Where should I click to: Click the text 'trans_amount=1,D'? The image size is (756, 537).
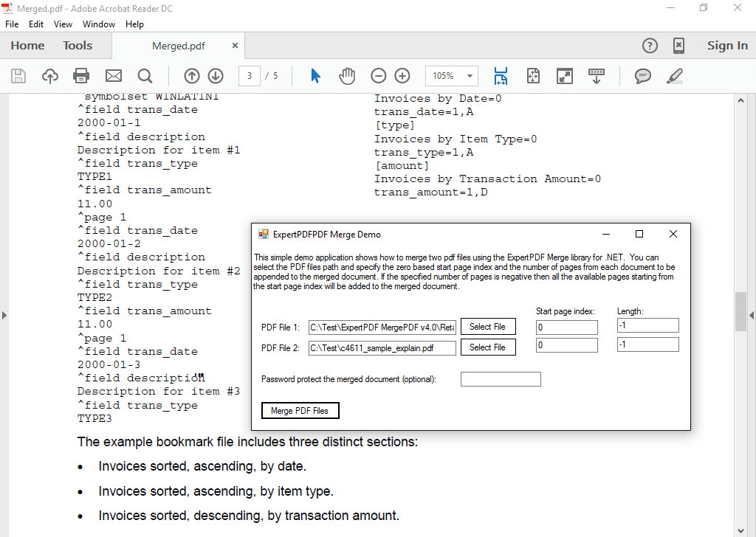[x=430, y=193]
